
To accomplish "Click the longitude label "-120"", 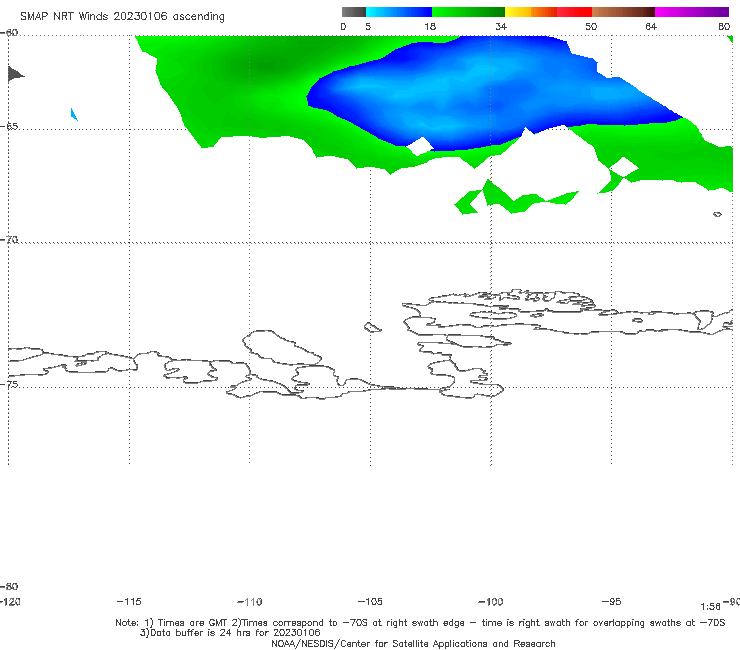I will click(10, 601).
